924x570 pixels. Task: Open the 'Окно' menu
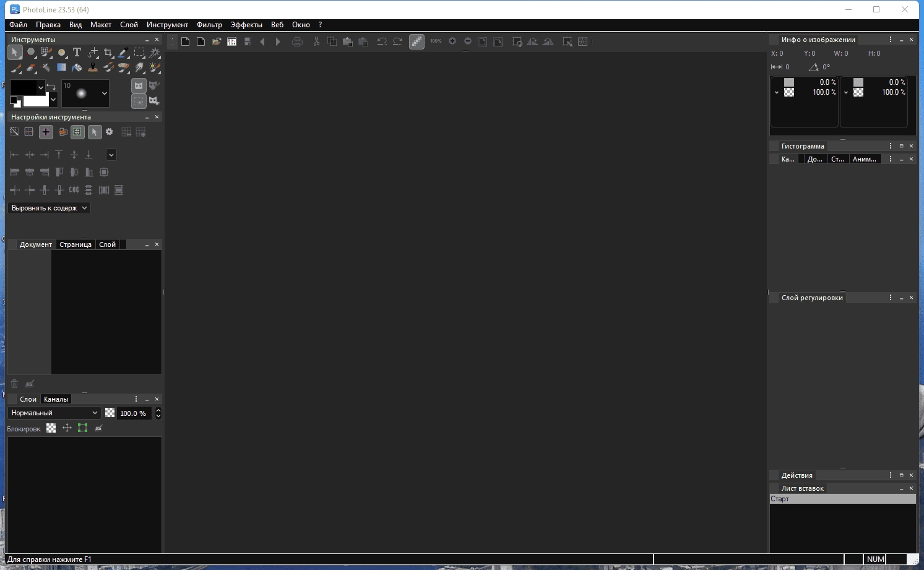pyautogui.click(x=301, y=25)
